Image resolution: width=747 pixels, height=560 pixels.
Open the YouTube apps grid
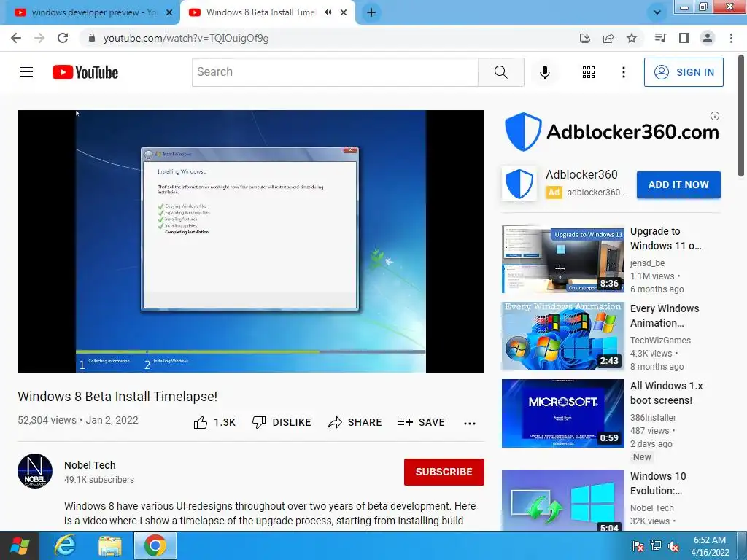(x=589, y=72)
